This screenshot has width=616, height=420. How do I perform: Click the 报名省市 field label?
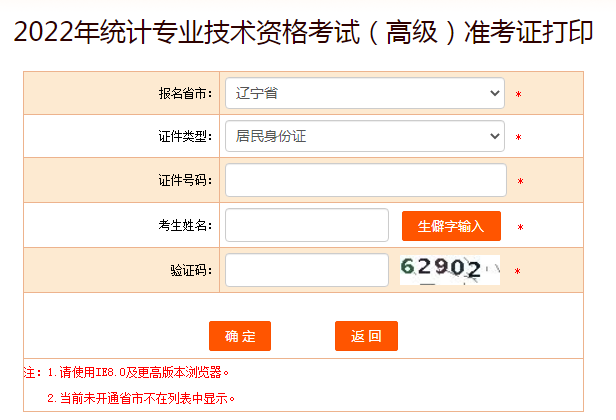pos(185,94)
